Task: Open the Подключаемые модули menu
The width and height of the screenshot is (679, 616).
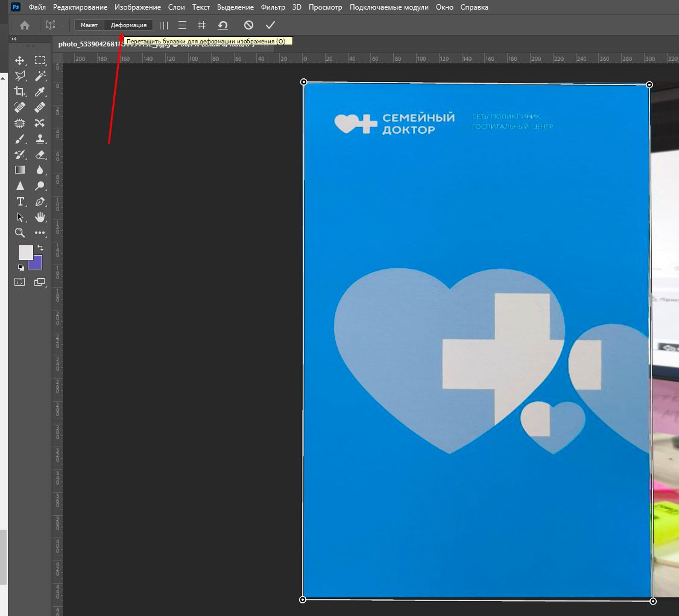Action: point(389,7)
